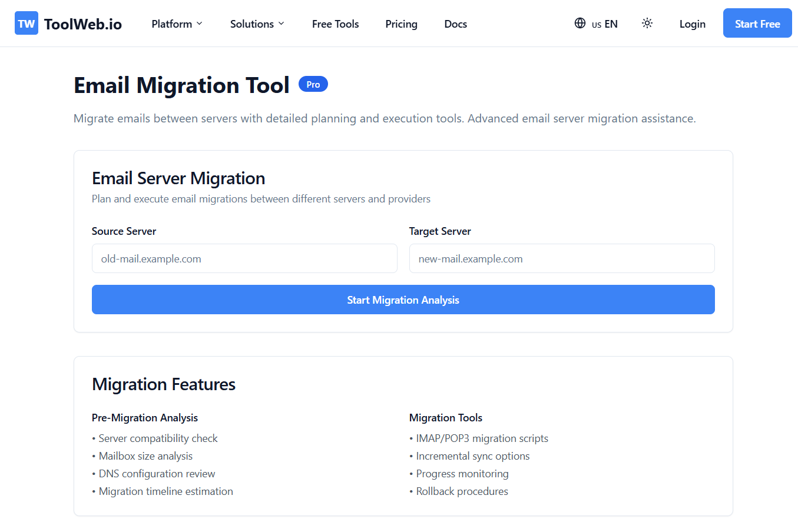Toggle dark mode with the sun icon
This screenshot has height=532, width=798.
(x=647, y=23)
